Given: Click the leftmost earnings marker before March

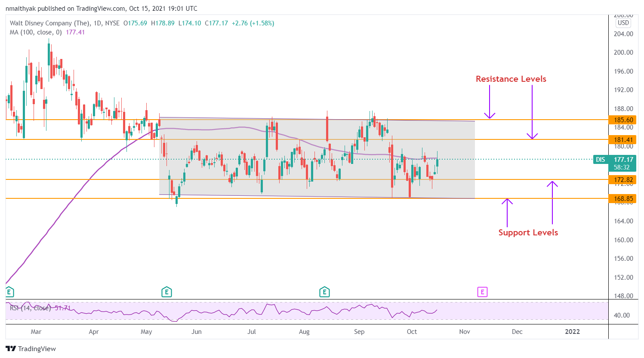Looking at the screenshot, I should [9, 292].
